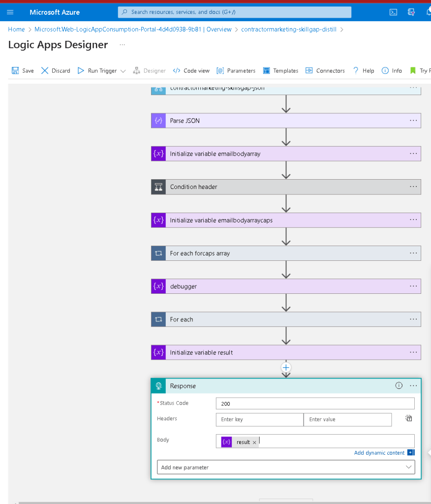Open the Azure portal hamburger menu

10,12
